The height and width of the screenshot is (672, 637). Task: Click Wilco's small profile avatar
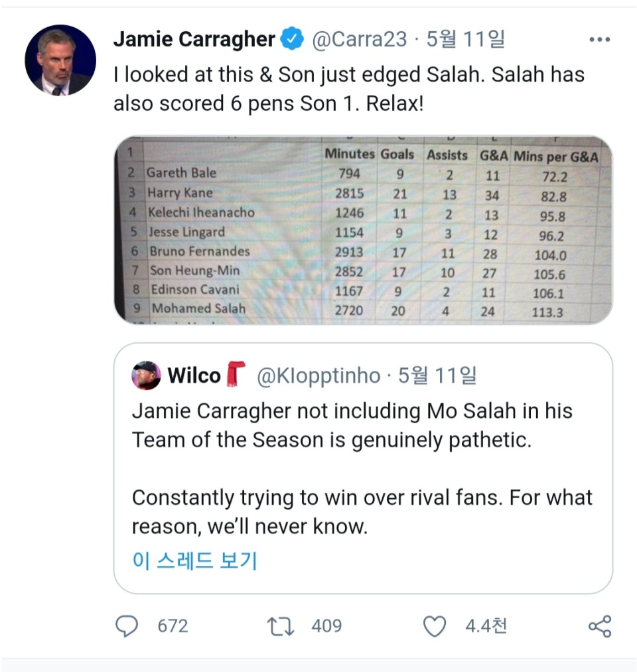point(146,375)
